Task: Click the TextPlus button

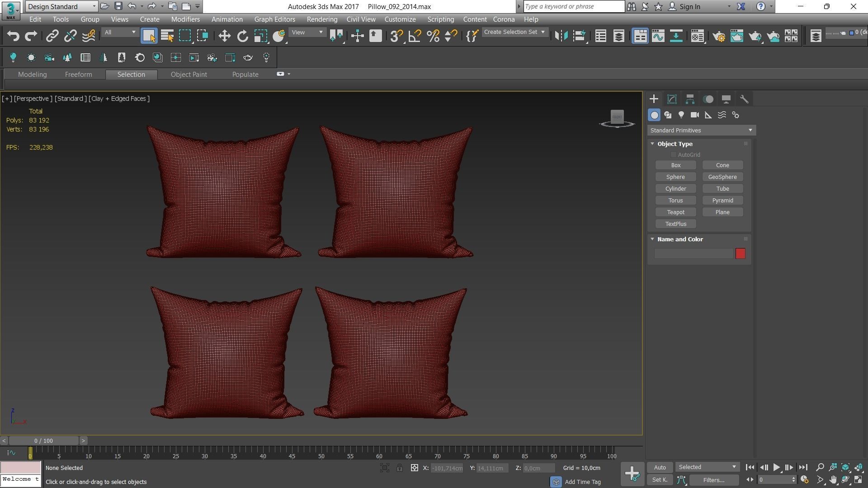Action: pyautogui.click(x=675, y=224)
